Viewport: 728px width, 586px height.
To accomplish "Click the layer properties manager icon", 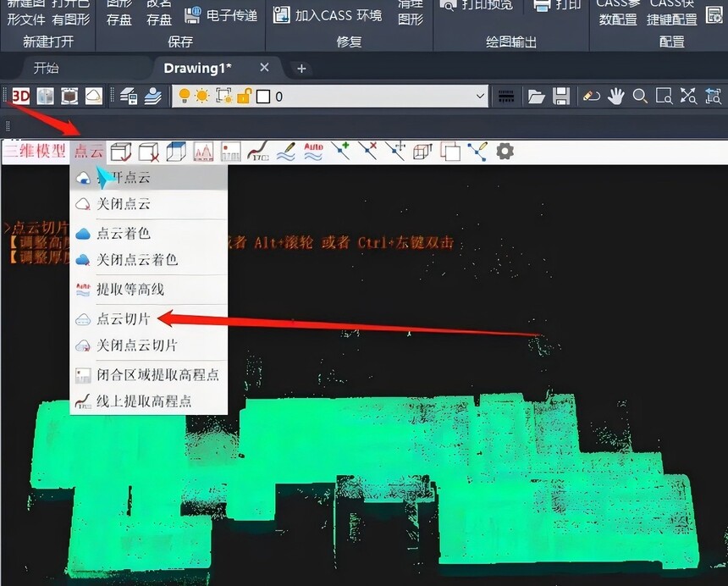I will pyautogui.click(x=128, y=97).
